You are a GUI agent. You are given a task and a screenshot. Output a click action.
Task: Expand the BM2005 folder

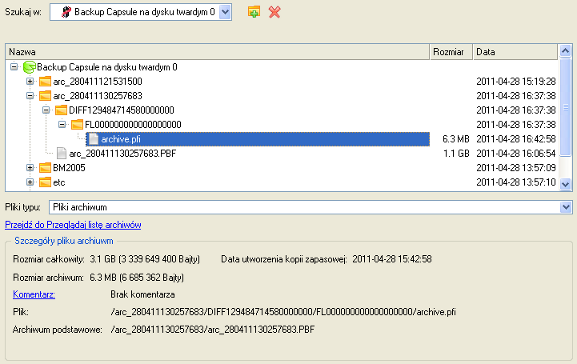point(30,168)
